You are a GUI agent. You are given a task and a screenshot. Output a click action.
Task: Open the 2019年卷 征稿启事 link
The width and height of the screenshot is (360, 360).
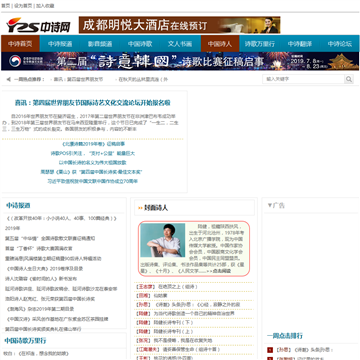point(94,144)
